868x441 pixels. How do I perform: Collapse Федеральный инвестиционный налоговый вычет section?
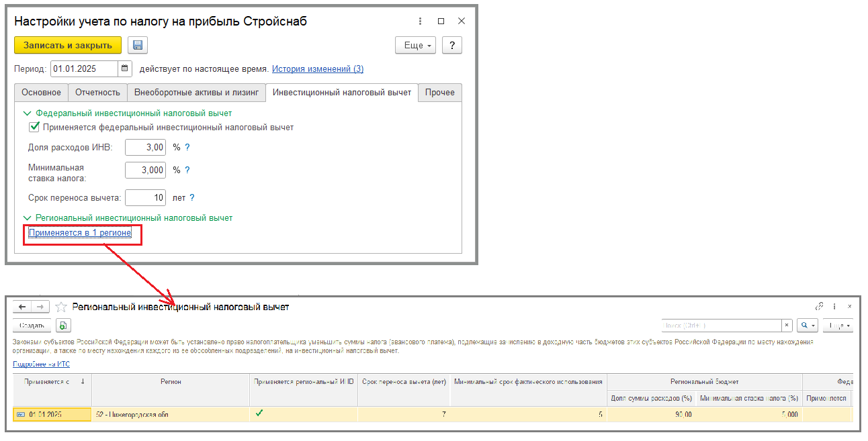28,114
